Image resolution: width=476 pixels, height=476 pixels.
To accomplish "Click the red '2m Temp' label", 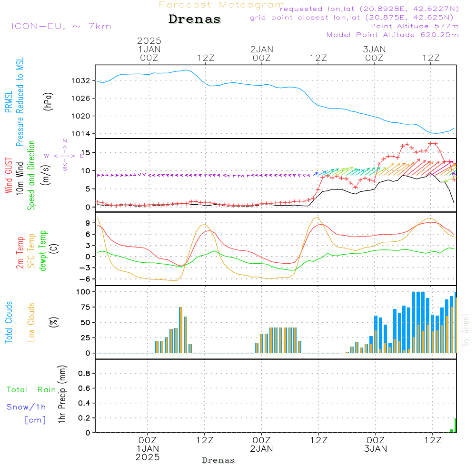I will pos(20,253).
